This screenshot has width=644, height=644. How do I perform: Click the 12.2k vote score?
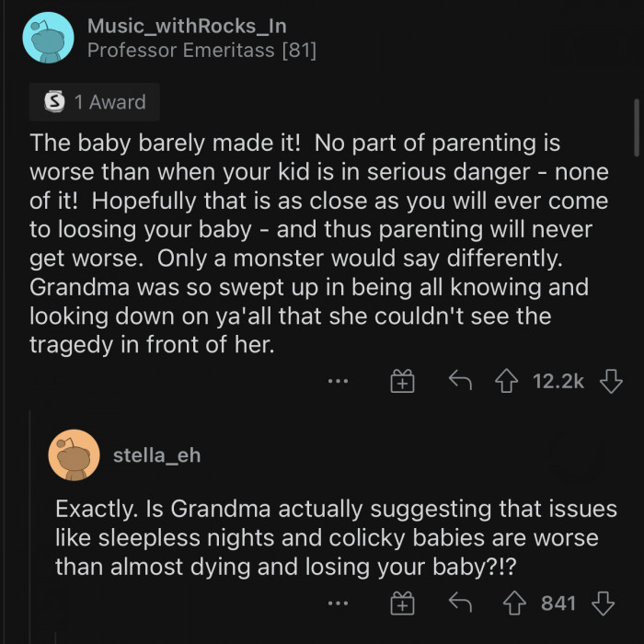point(558,381)
